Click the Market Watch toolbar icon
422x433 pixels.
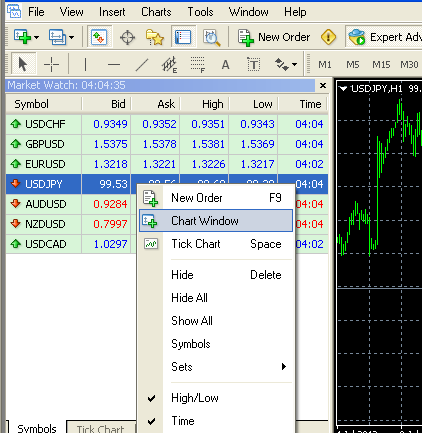(99, 37)
